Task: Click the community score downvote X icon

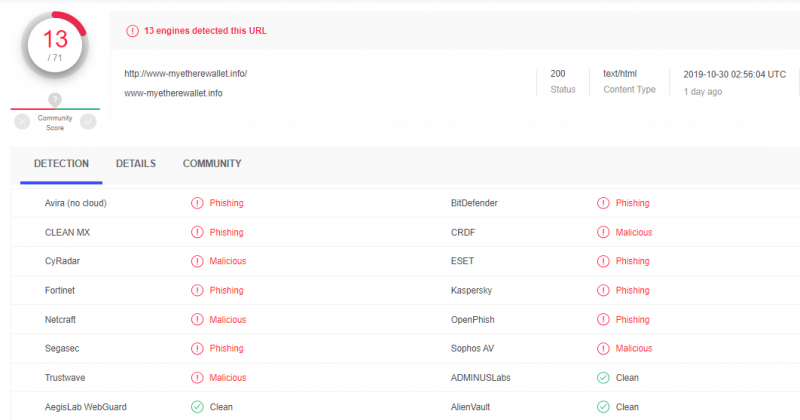Action: coord(22,122)
